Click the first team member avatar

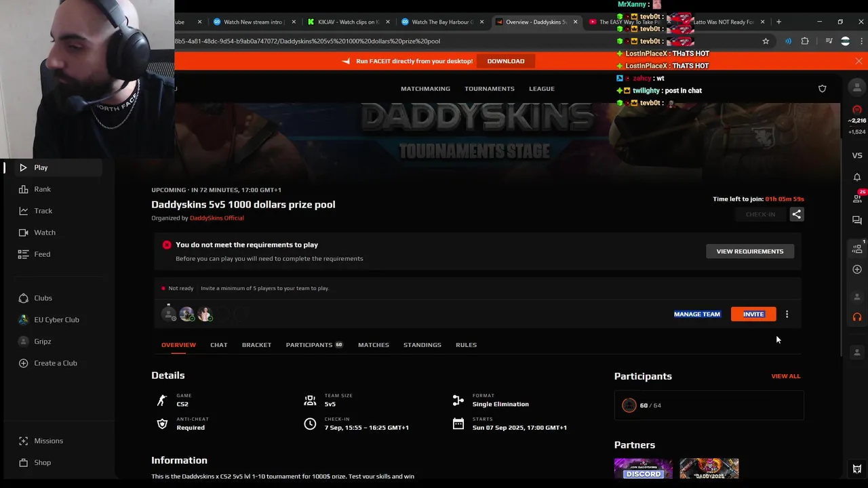169,313
